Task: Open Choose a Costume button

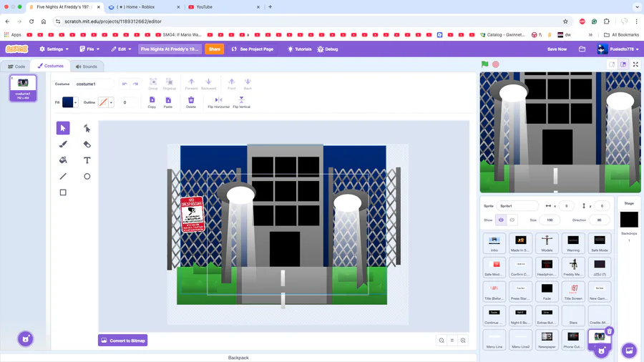Action: (26, 339)
